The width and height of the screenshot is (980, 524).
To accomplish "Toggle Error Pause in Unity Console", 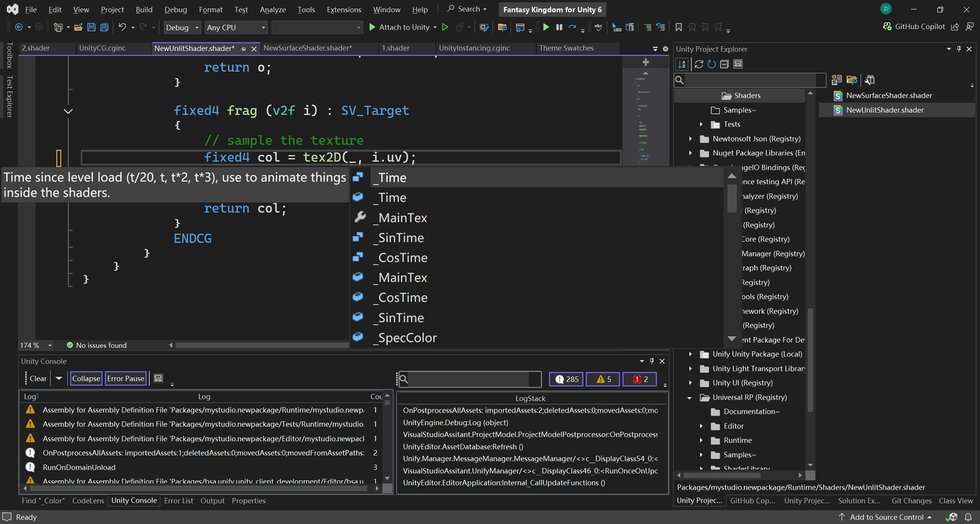I will point(126,379).
